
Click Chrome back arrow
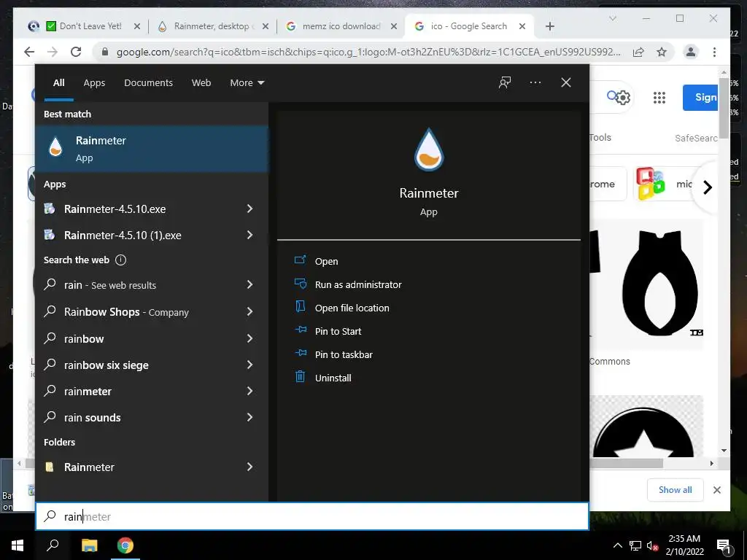click(29, 52)
